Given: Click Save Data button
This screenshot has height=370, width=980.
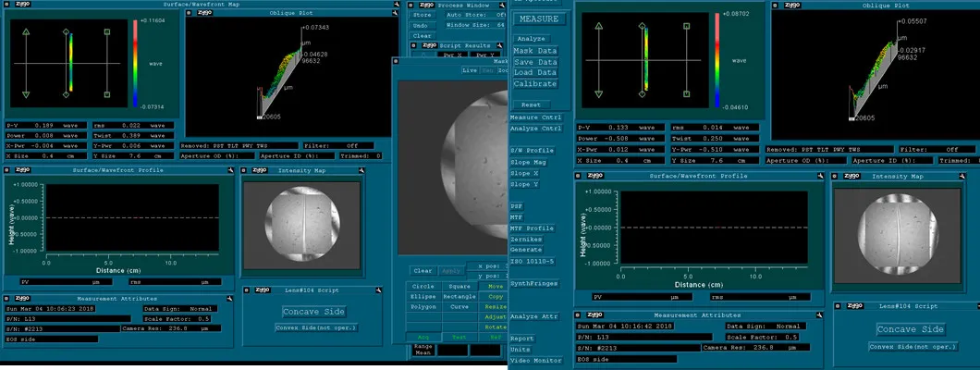Looking at the screenshot, I should [x=535, y=62].
